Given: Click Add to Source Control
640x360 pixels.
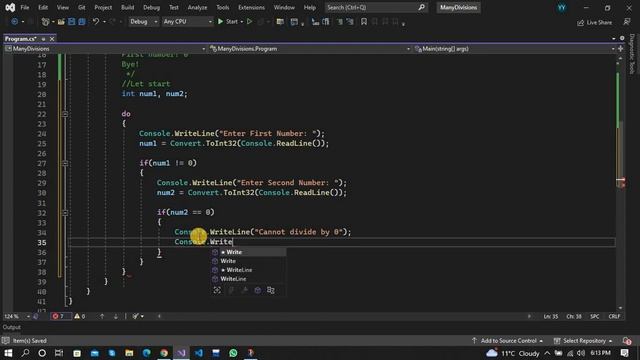Looking at the screenshot, I should click(507, 341).
